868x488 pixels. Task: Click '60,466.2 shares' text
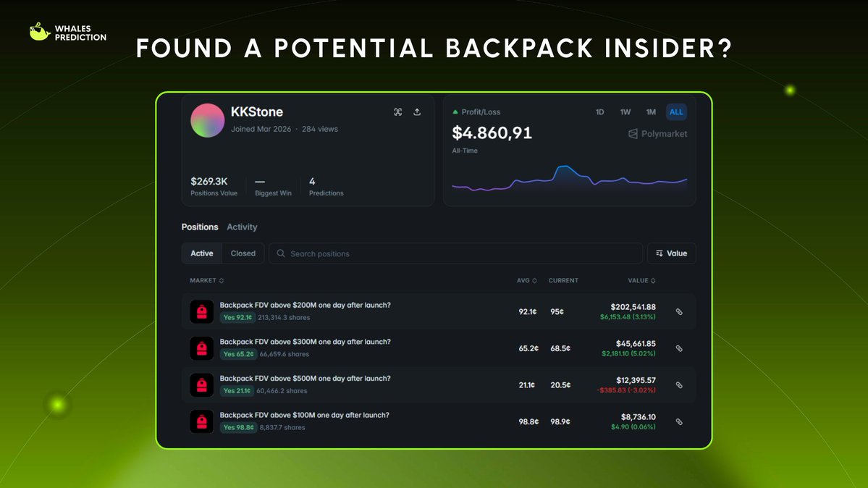click(282, 390)
